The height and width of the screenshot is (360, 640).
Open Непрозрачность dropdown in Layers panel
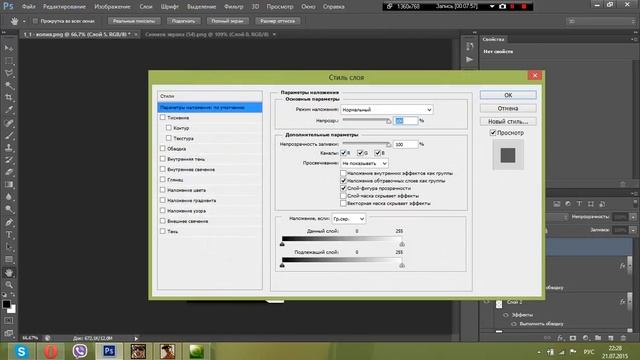coord(633,217)
